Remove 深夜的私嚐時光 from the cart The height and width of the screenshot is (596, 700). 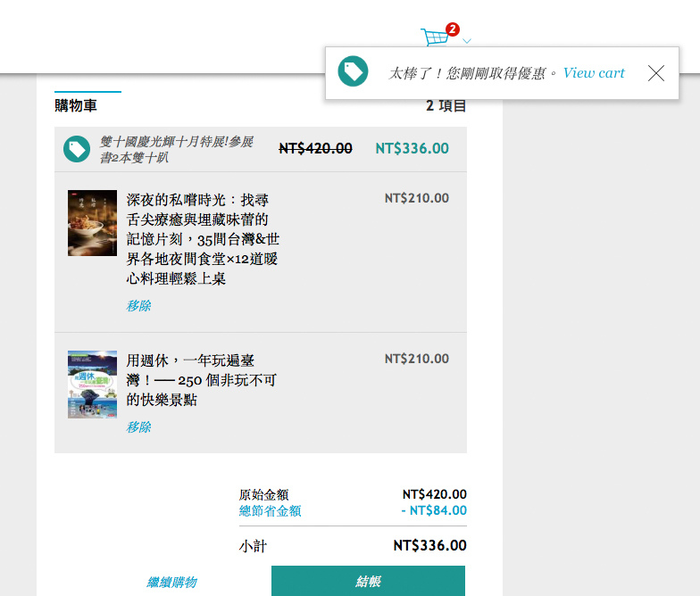(139, 305)
